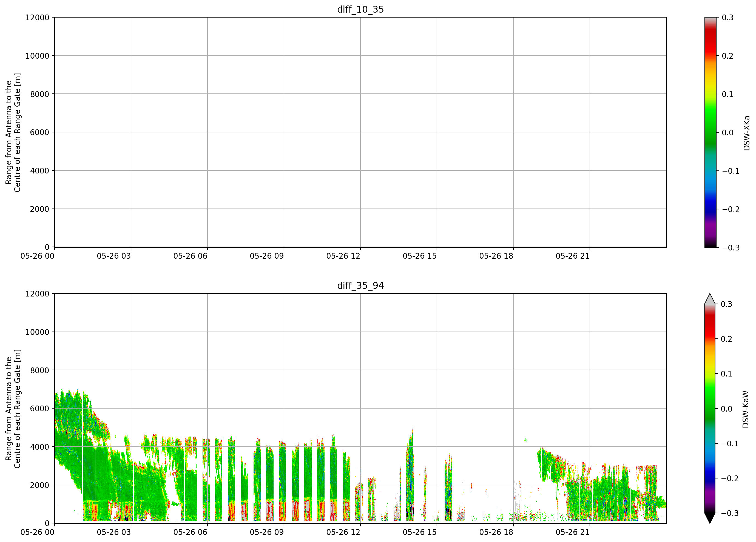Click the −0.3 tick on DSW-XKa colorbar
Screen dimensions: 756x542
click(731, 247)
